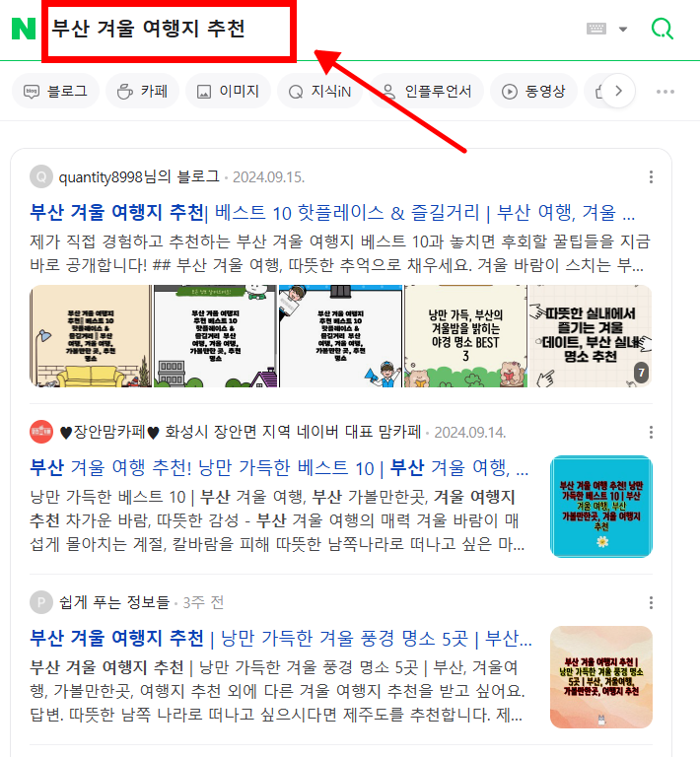The width and height of the screenshot is (700, 757).
Task: Select the 블로그 filter tab
Action: tap(55, 91)
